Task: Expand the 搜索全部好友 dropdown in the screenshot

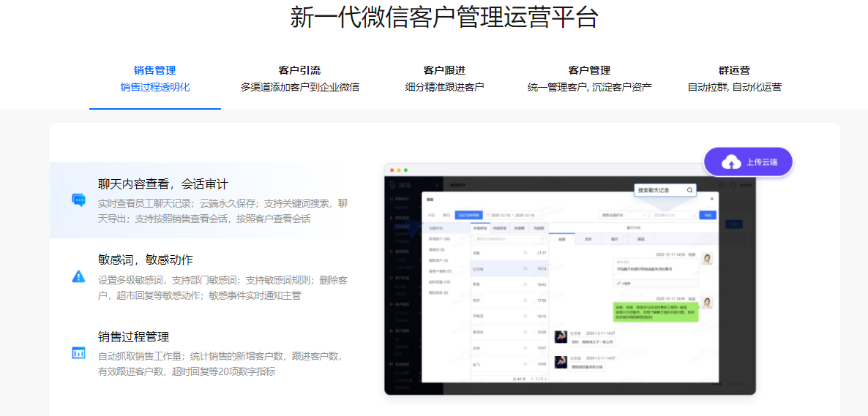Action: coord(624,215)
